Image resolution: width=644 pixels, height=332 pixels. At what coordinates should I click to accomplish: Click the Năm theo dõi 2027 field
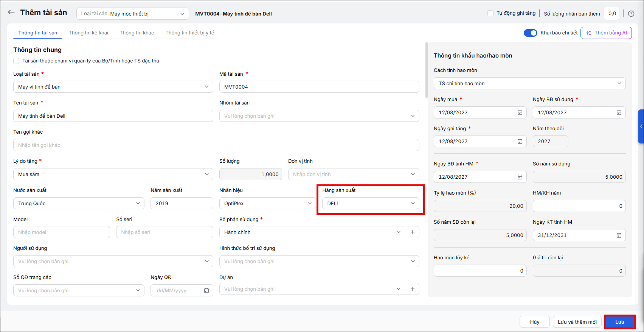551,141
